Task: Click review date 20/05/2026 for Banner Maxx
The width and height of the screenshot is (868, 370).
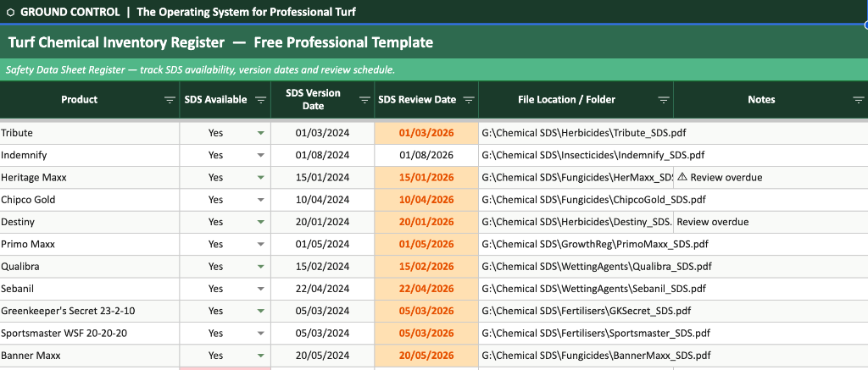Action: click(426, 356)
